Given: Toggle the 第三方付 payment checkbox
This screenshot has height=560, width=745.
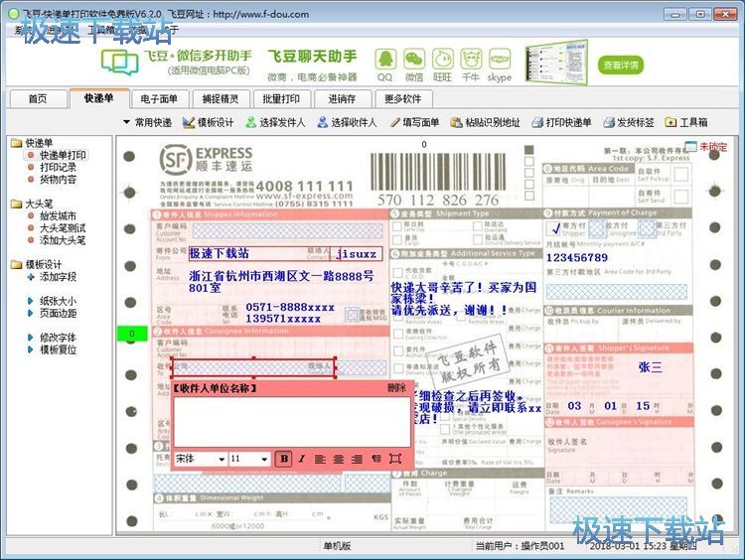Looking at the screenshot, I should [x=647, y=229].
